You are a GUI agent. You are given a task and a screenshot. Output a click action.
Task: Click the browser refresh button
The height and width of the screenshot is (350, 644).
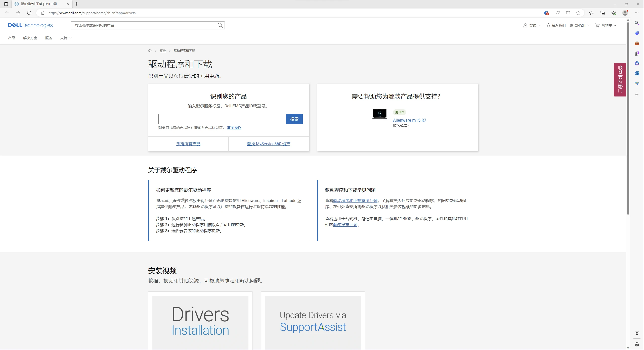pos(29,13)
